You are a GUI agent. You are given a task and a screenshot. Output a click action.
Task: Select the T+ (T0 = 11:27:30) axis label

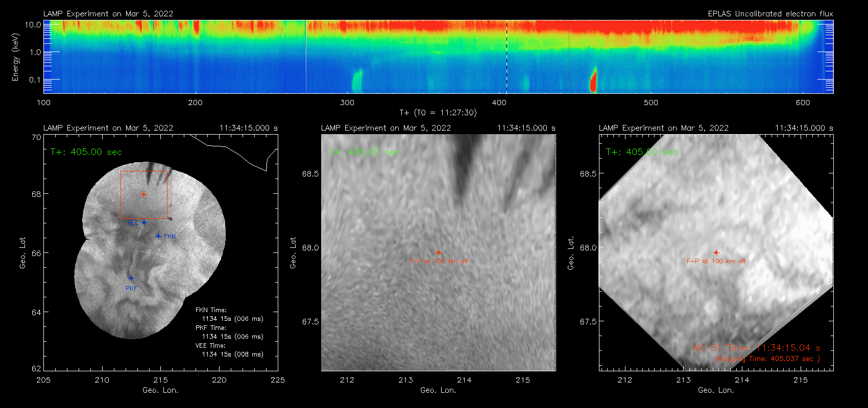coord(438,113)
